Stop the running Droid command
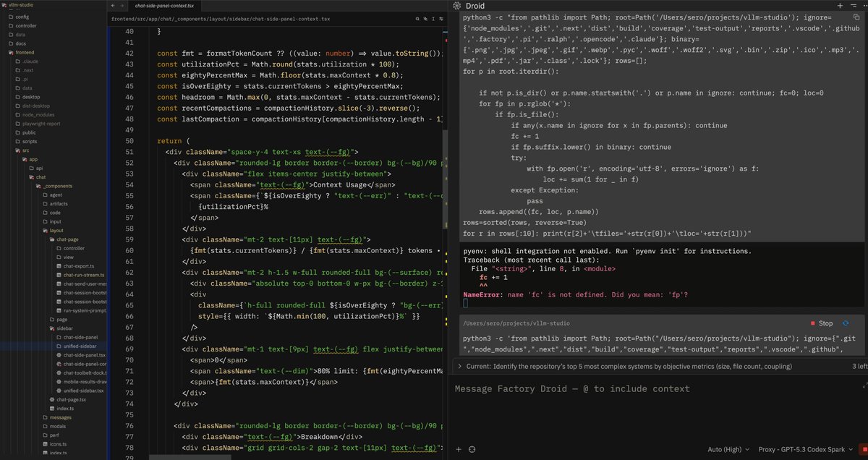Viewport: 868px width, 460px height. pos(822,323)
